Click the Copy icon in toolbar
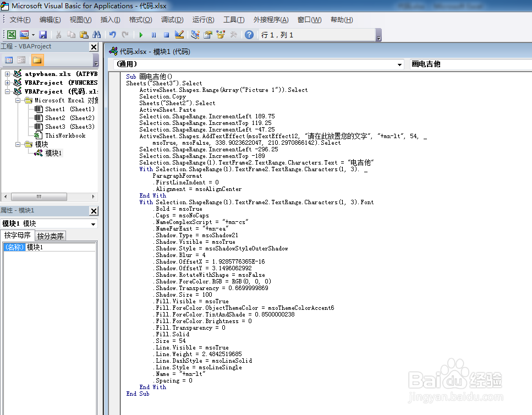The width and height of the screenshot is (532, 415). pyautogui.click(x=72, y=35)
